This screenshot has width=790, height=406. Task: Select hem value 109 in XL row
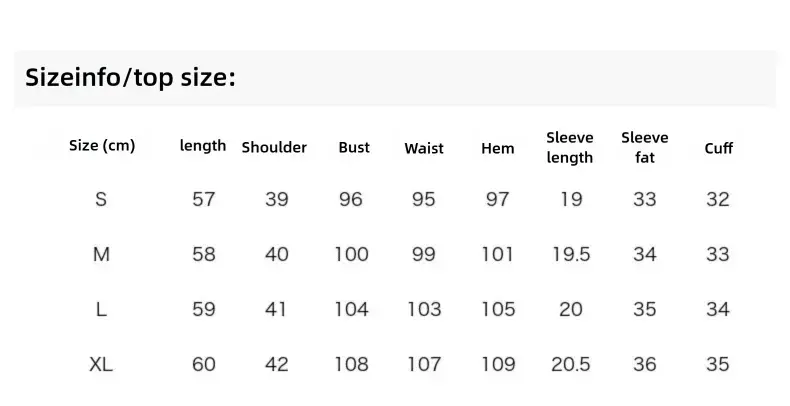(498, 364)
